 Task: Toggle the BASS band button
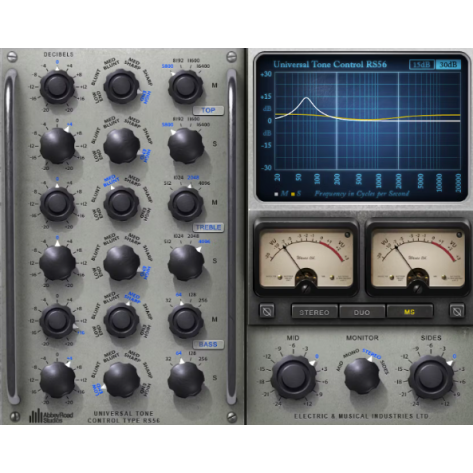[208, 344]
